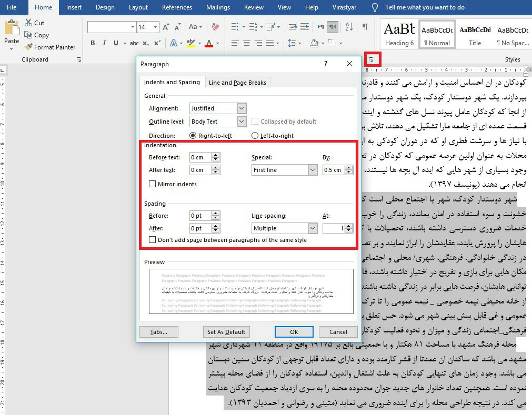Check Mirror indents
Viewport: 532px width, 415px height.
[x=153, y=184]
